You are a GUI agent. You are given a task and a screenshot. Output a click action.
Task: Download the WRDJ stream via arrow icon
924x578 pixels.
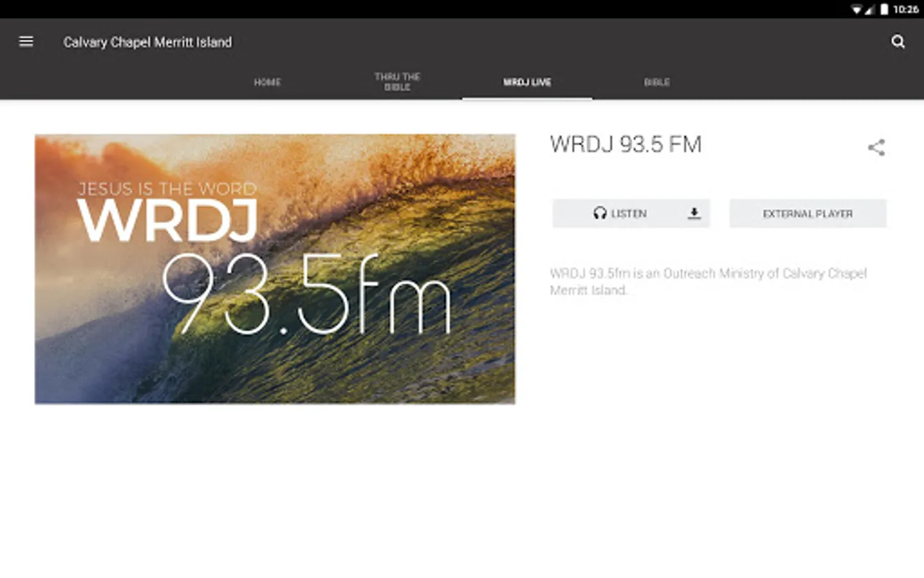click(x=694, y=213)
